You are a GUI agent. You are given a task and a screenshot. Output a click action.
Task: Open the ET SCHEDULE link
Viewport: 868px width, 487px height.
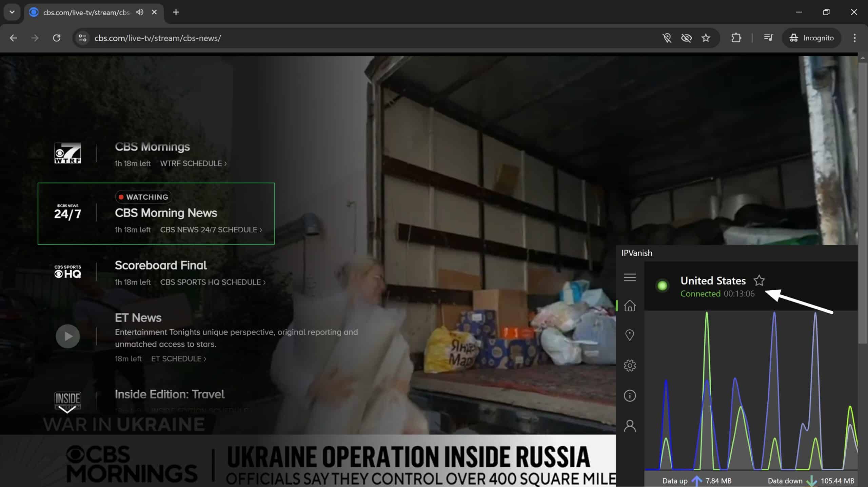click(x=178, y=359)
